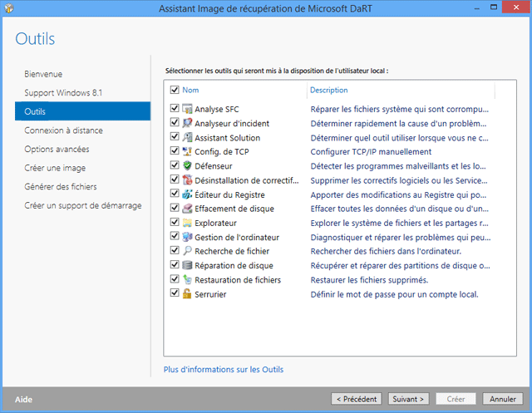
Task: Go to Connexion à distance step
Action: coord(63,130)
